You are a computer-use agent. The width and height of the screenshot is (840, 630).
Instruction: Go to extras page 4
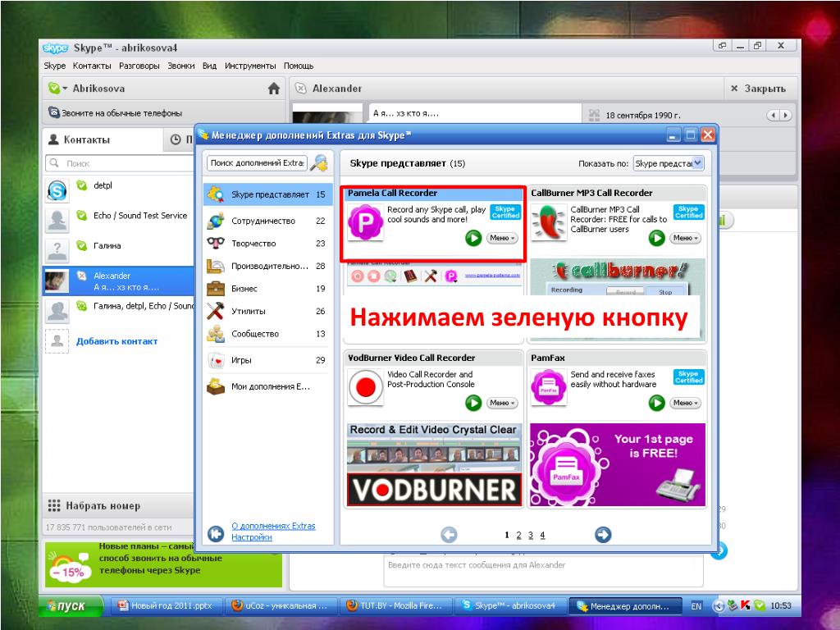[x=542, y=535]
